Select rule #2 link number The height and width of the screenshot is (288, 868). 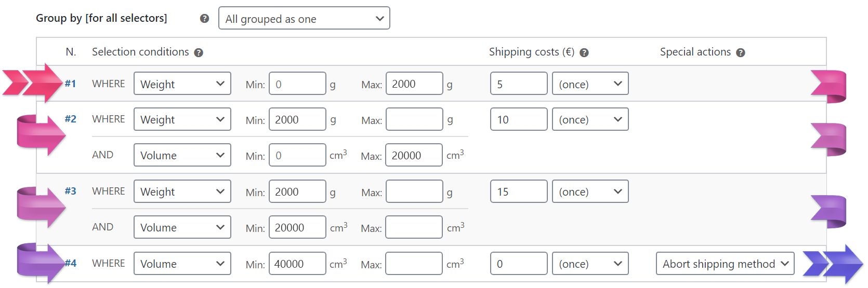pyautogui.click(x=71, y=119)
